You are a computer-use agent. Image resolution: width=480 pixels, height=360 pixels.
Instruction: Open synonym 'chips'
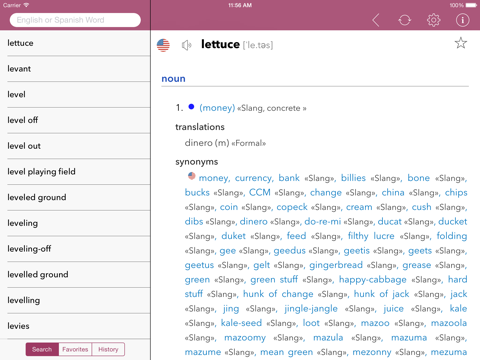point(456,193)
